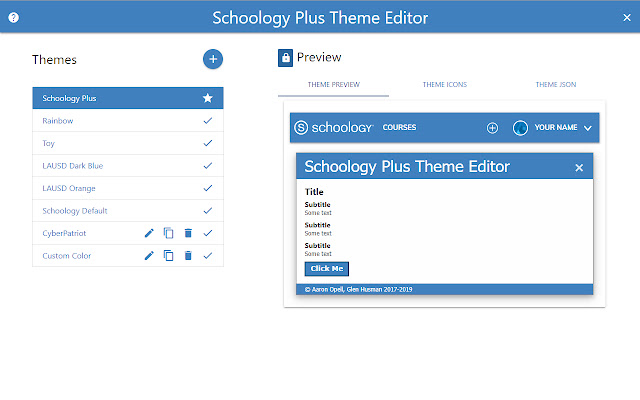Edit the Custom Color theme pencil icon

(149, 256)
